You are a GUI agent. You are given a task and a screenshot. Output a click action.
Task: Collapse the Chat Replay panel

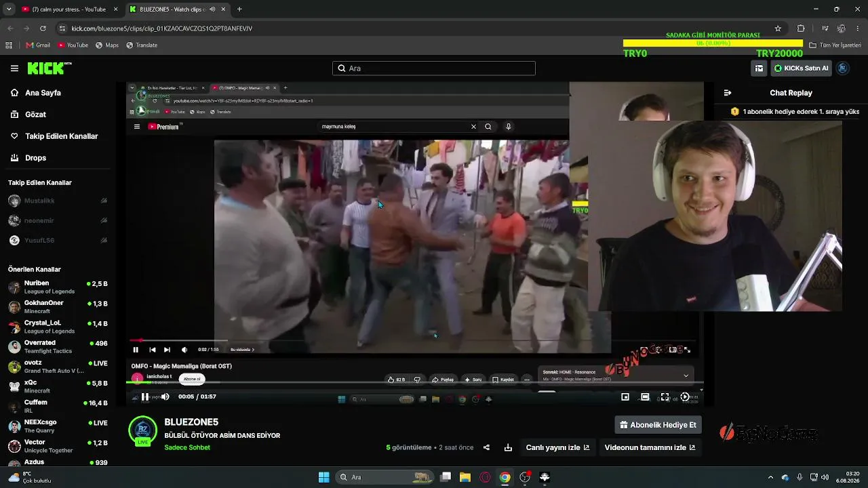tap(728, 93)
